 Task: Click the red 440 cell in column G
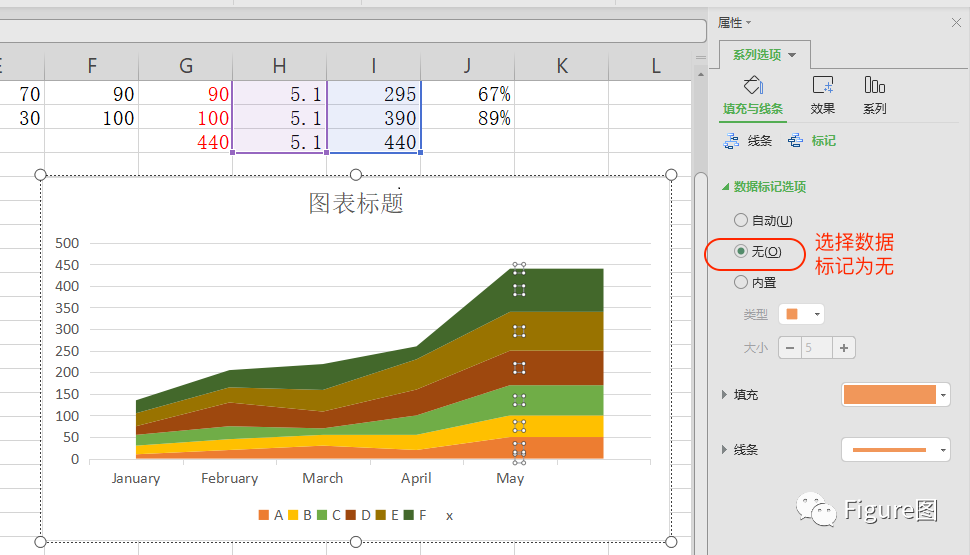click(x=186, y=142)
